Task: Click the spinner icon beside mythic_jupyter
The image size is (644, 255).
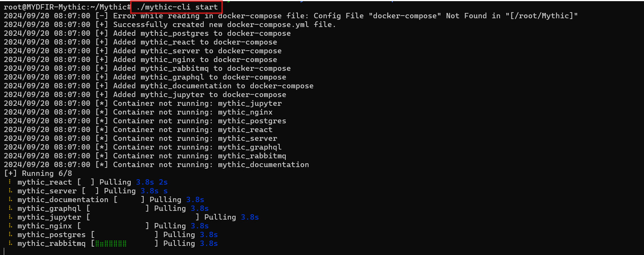Action: point(10,217)
